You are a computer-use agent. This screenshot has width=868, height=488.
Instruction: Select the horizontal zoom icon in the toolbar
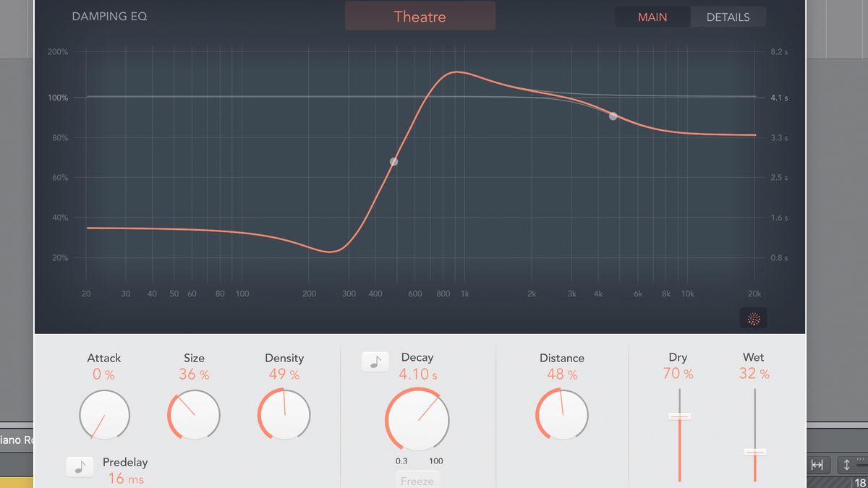(x=818, y=465)
